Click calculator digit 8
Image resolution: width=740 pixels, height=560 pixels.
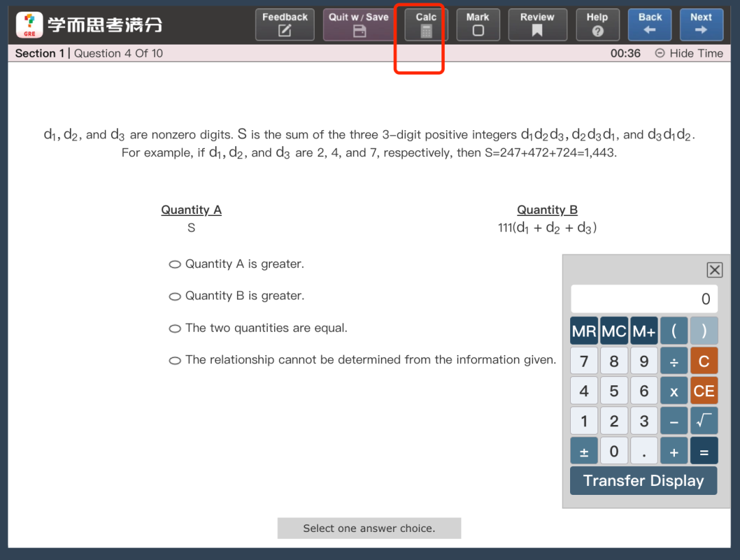click(614, 361)
